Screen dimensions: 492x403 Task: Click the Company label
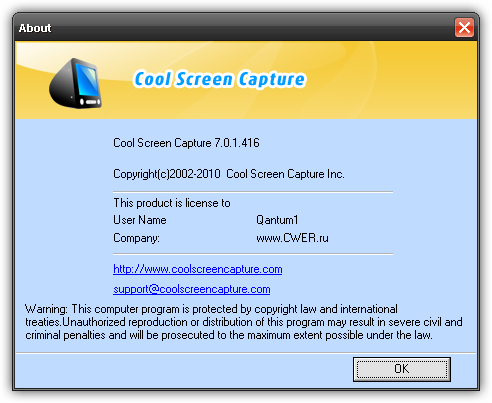point(136,238)
